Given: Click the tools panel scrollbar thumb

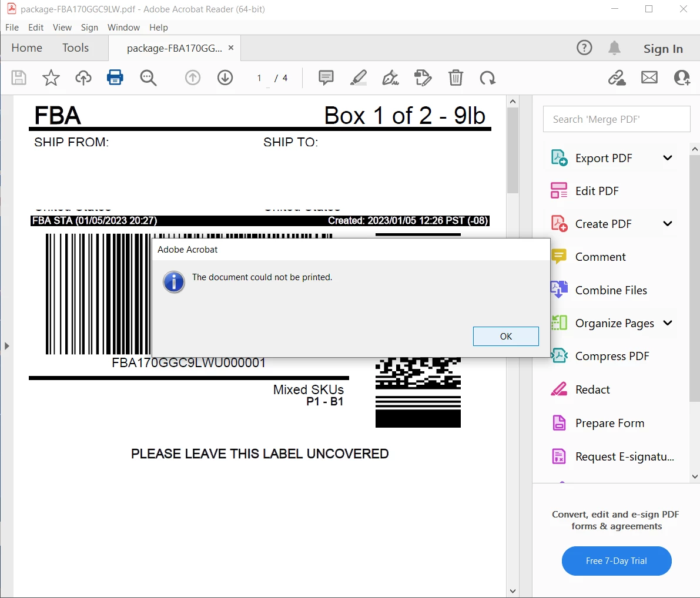Looking at the screenshot, I should coord(695,278).
